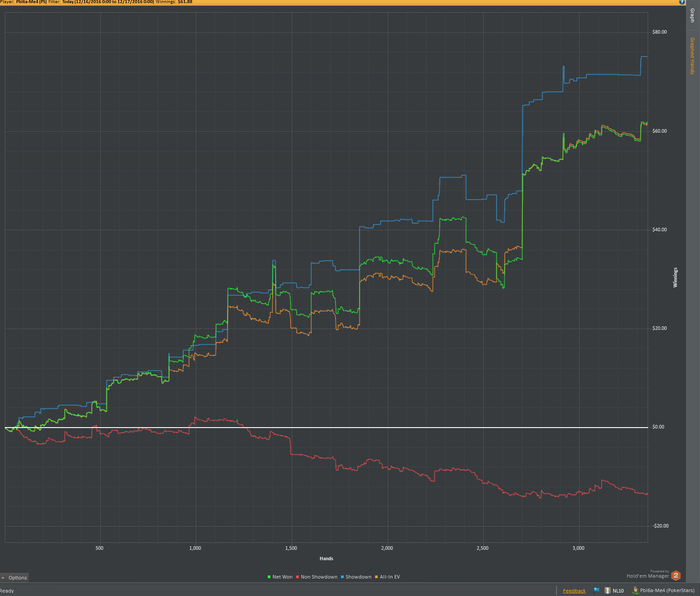The width and height of the screenshot is (700, 596).
Task: Click the Hands x-axis title
Action: (326, 558)
